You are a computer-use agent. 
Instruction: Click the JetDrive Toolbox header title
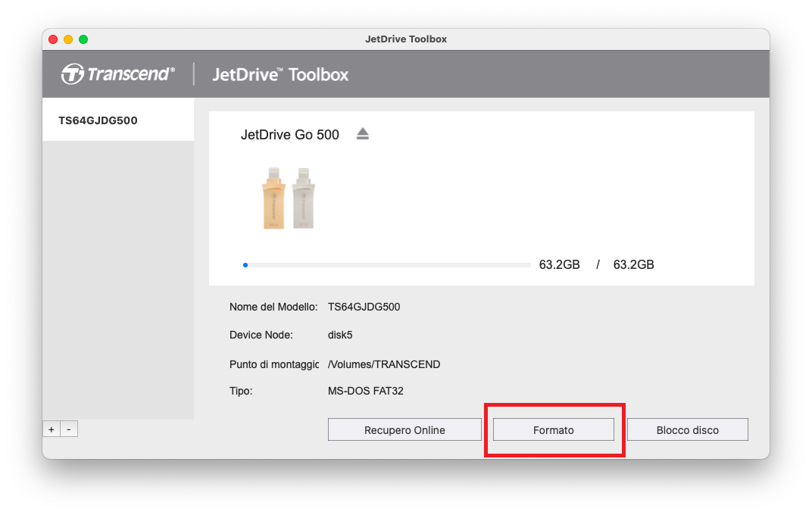point(281,74)
